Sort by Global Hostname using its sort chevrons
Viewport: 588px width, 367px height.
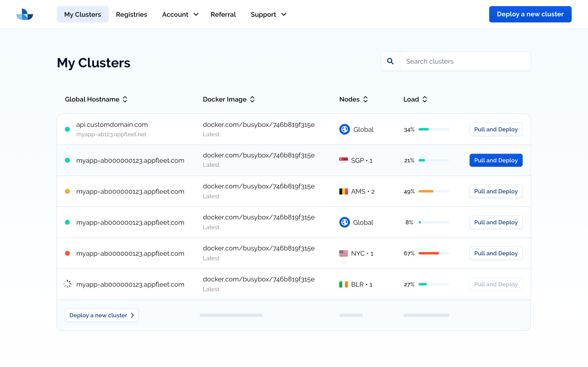[x=125, y=99]
